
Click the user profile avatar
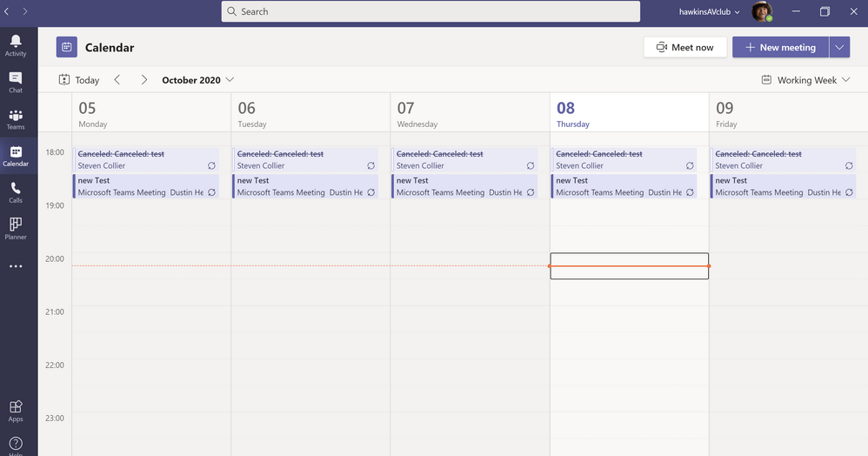coord(762,11)
